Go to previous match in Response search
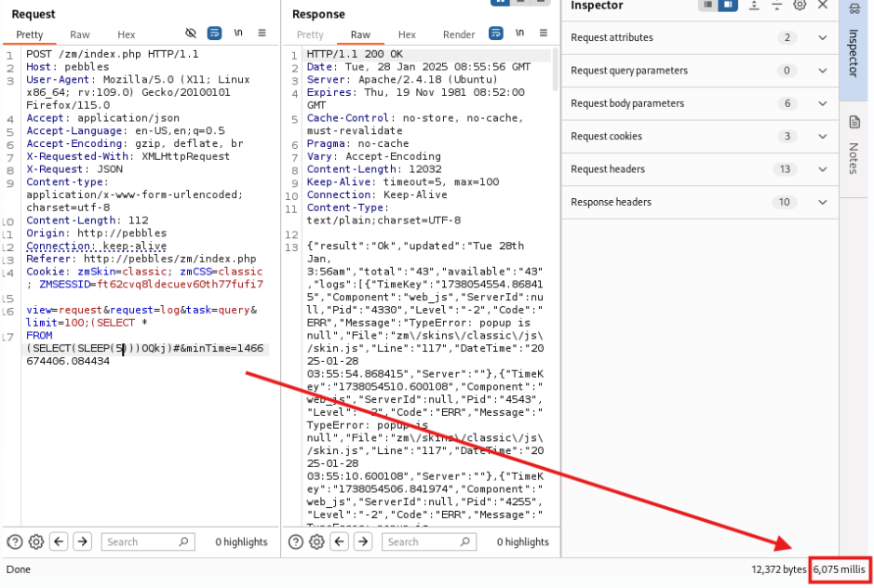 coord(340,541)
